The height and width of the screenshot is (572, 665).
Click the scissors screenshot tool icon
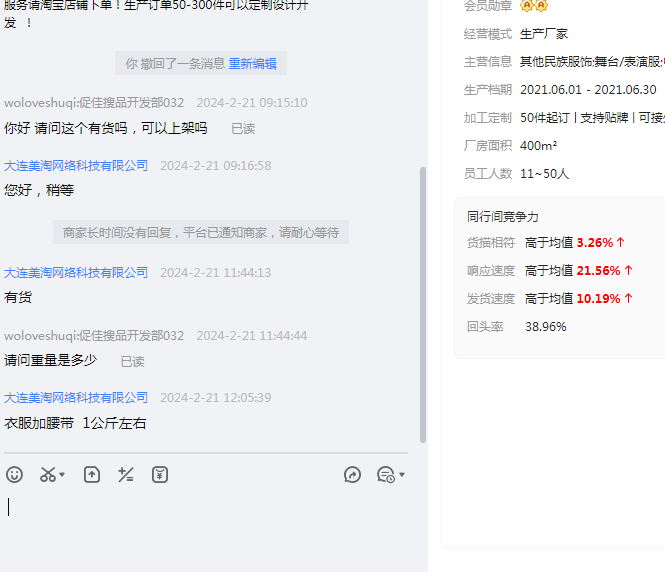48,475
